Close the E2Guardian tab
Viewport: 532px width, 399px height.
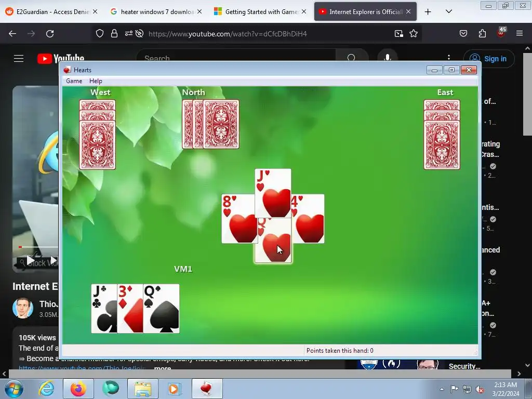click(96, 11)
